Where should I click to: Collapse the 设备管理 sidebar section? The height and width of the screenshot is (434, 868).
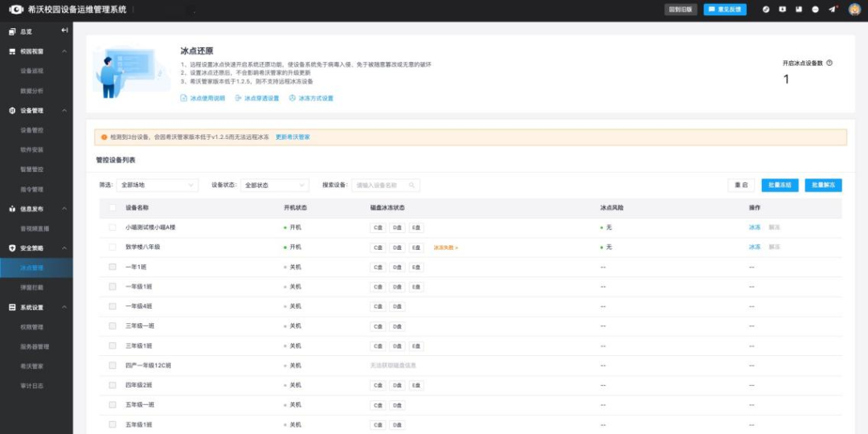point(64,110)
